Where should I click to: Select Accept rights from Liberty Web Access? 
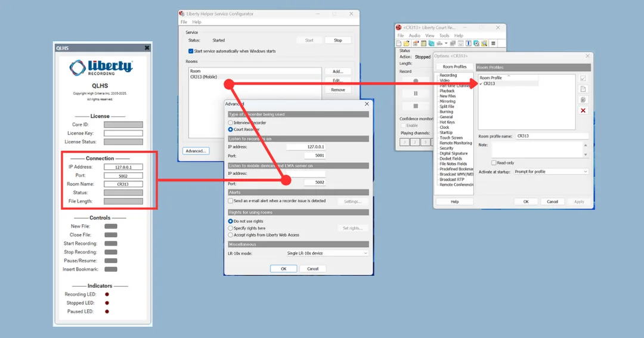(x=230, y=235)
